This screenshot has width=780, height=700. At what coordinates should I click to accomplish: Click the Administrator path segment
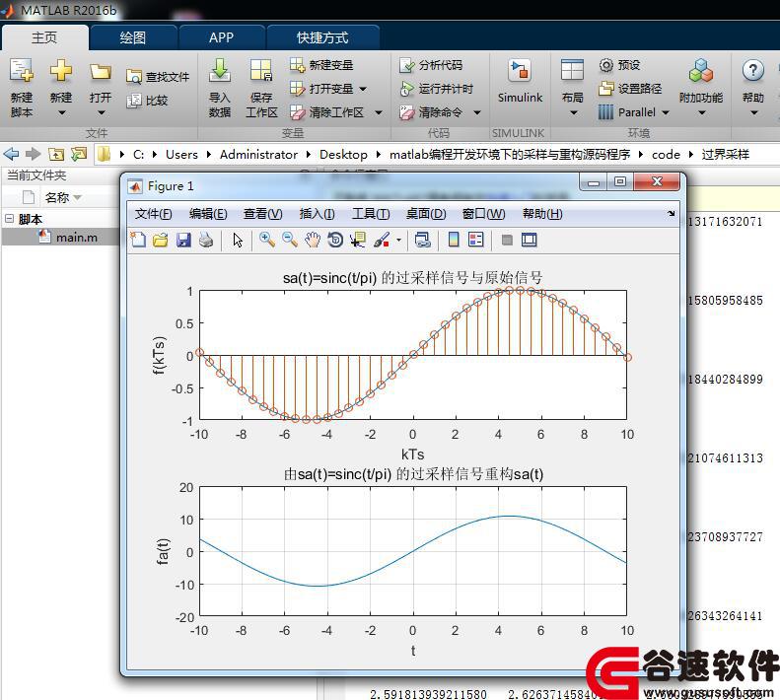point(258,155)
